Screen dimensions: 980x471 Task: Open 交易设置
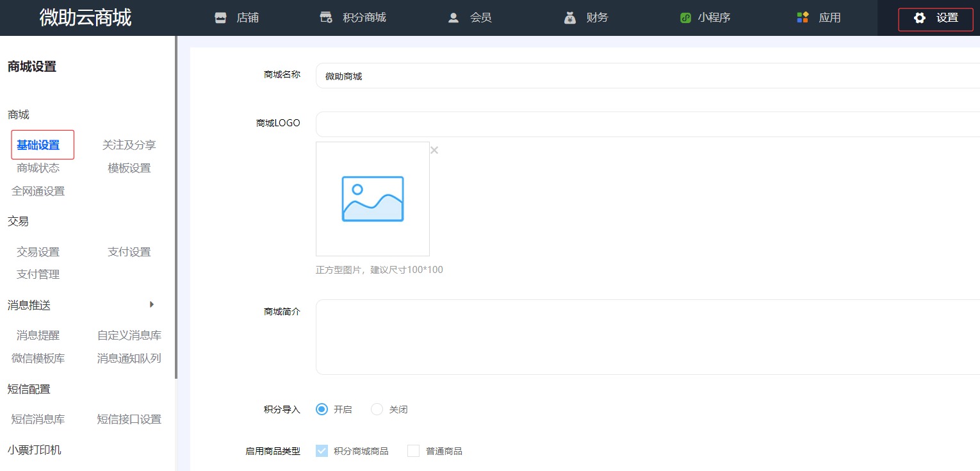pos(38,252)
